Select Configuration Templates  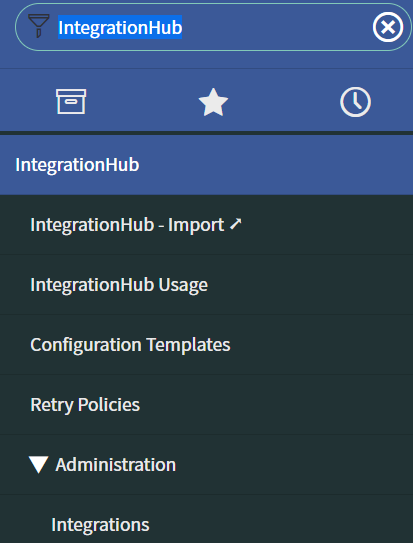click(x=130, y=345)
